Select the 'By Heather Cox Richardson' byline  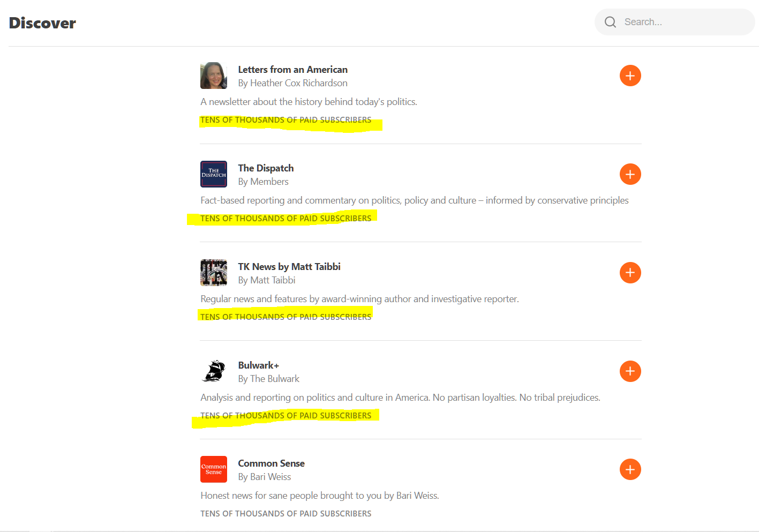292,83
